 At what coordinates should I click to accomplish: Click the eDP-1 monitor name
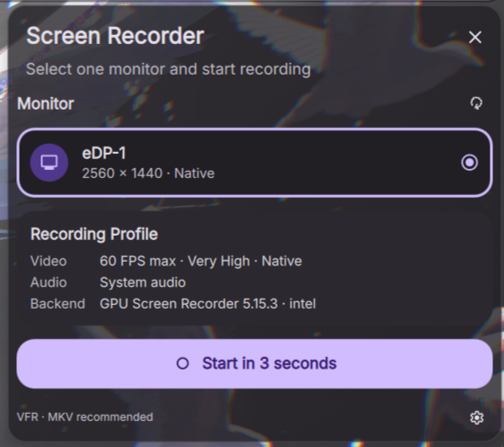click(x=104, y=153)
